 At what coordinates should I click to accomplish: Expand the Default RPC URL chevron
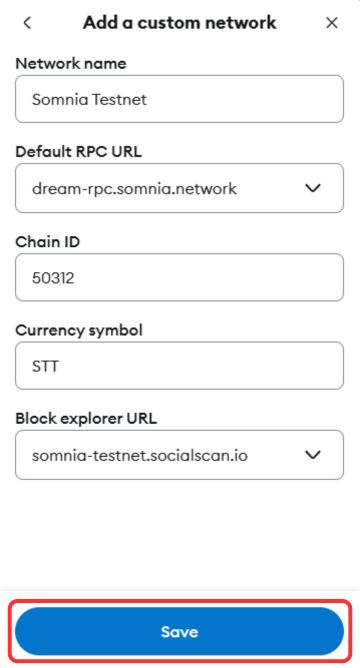click(x=313, y=188)
